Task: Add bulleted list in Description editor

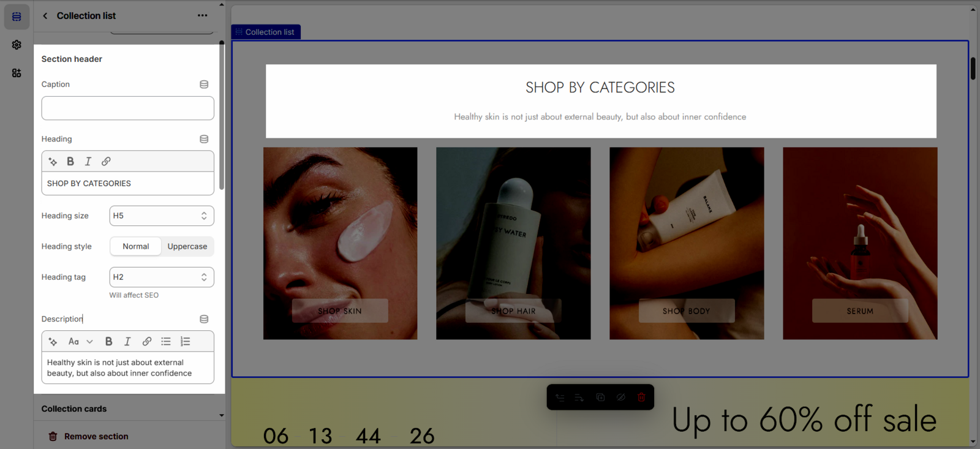Action: coord(166,342)
